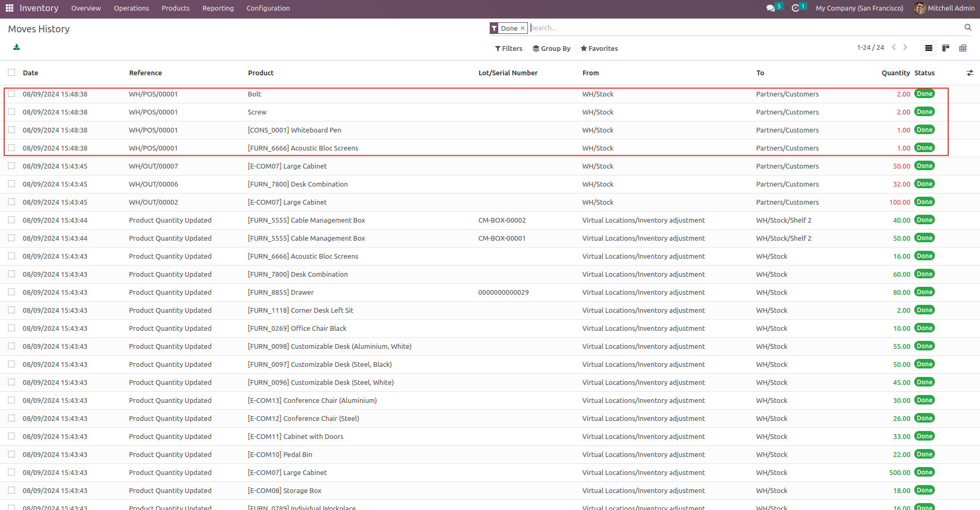Expand the Group By dropdown
980x510 pixels.
click(552, 49)
